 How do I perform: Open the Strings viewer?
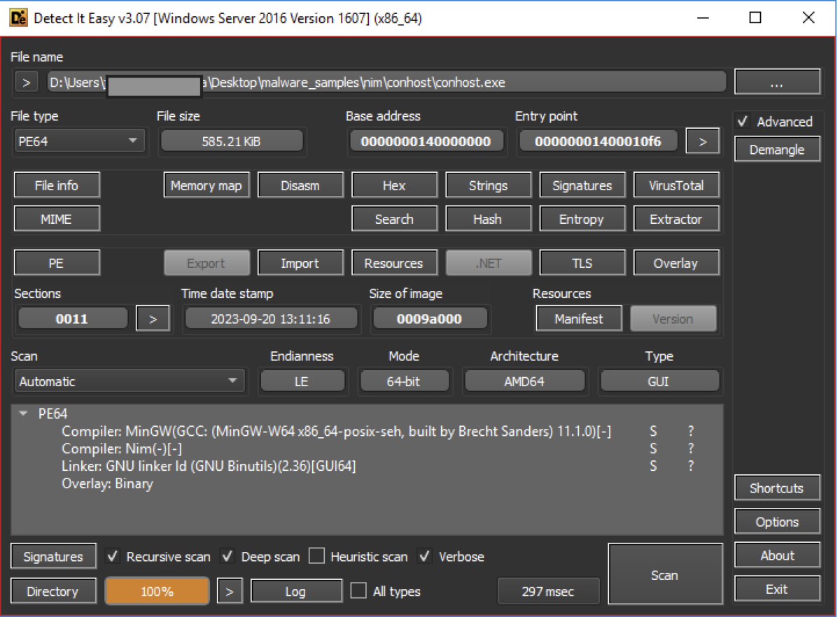pos(488,185)
